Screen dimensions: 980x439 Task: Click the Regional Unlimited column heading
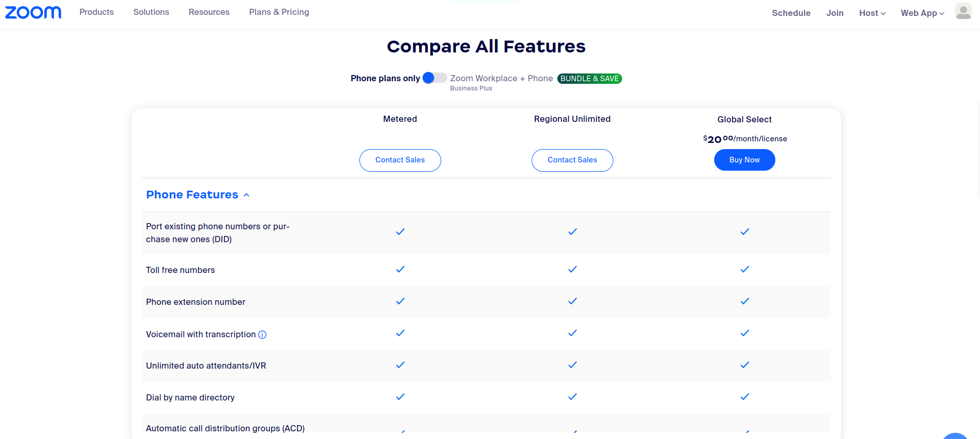[x=572, y=119]
